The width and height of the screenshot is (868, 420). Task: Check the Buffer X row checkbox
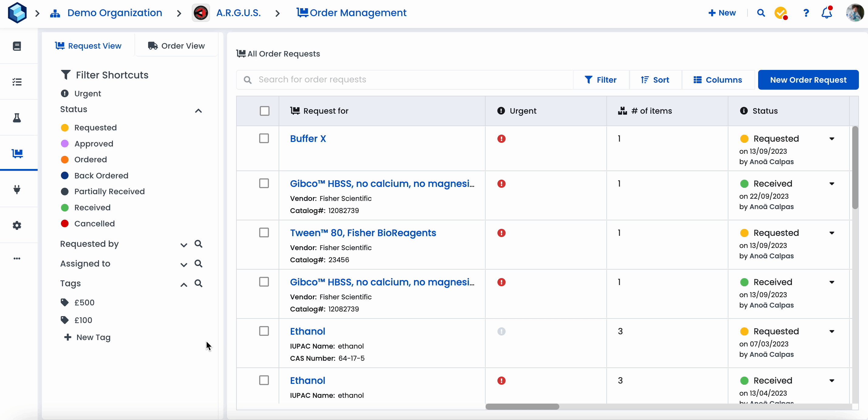(264, 138)
